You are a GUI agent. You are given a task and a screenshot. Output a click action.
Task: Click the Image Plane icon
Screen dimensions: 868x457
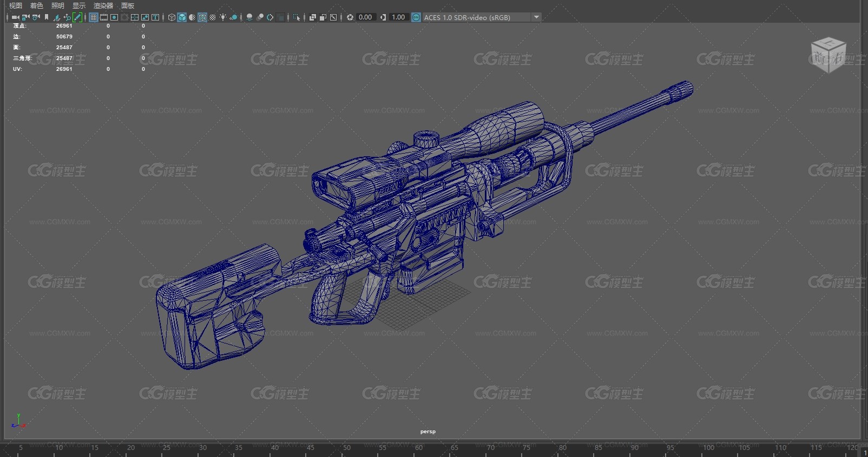click(x=57, y=17)
